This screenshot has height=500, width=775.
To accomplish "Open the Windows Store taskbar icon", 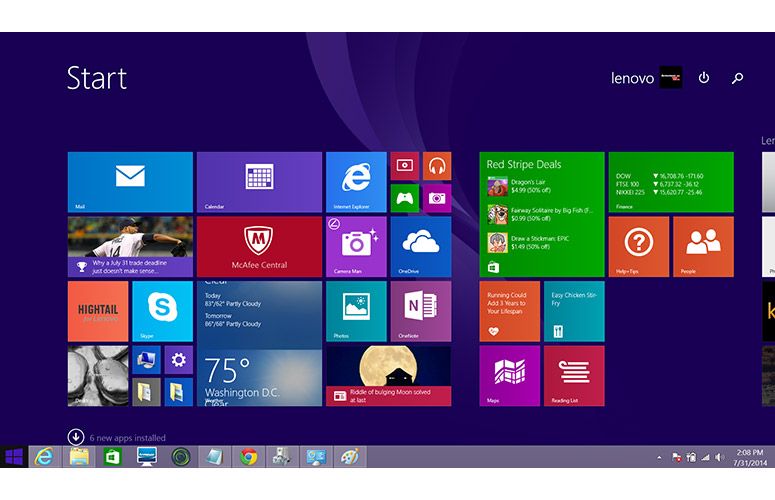I will (x=113, y=457).
